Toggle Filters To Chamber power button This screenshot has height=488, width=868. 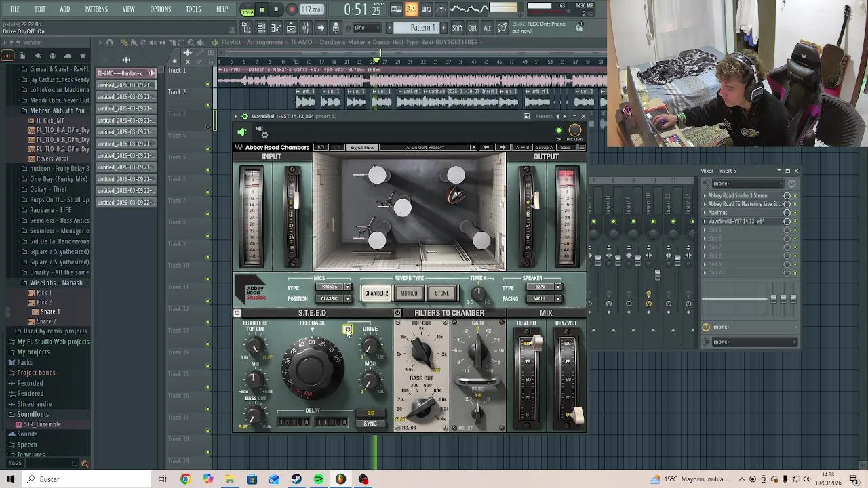pos(397,313)
